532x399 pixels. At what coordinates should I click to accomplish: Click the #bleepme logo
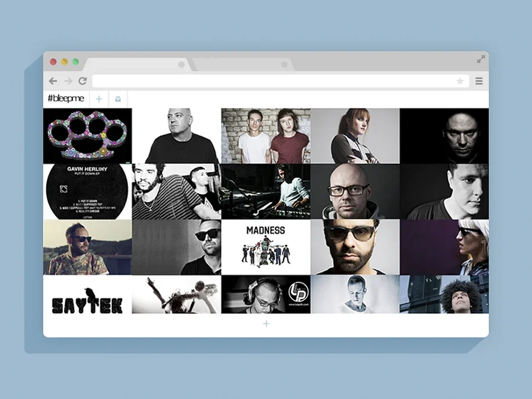pyautogui.click(x=66, y=99)
